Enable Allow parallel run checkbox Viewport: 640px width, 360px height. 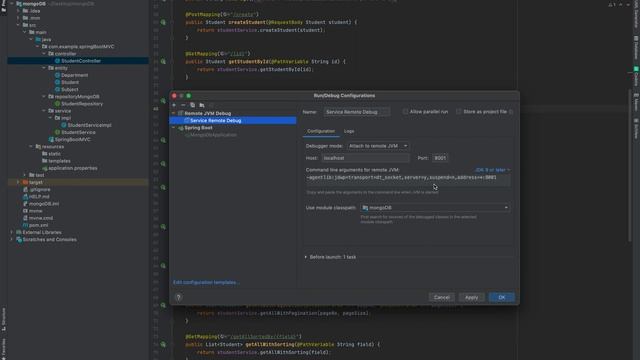[x=405, y=111]
